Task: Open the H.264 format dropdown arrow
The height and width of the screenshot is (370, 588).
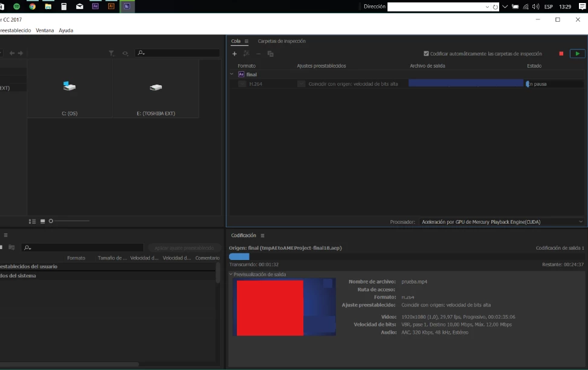Action: click(x=242, y=84)
